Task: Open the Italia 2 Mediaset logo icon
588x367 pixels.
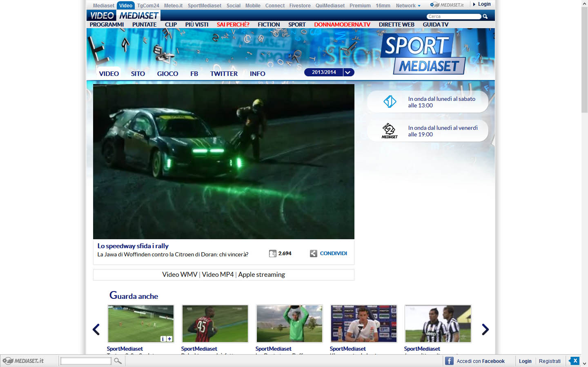Action: tap(390, 131)
